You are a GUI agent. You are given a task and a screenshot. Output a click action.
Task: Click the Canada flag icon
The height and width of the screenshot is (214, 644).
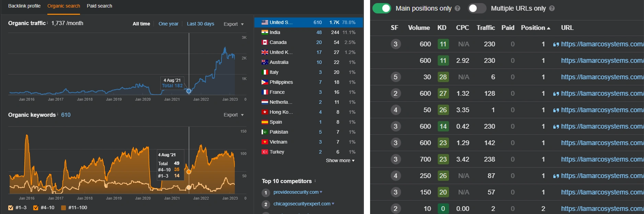pyautogui.click(x=265, y=42)
